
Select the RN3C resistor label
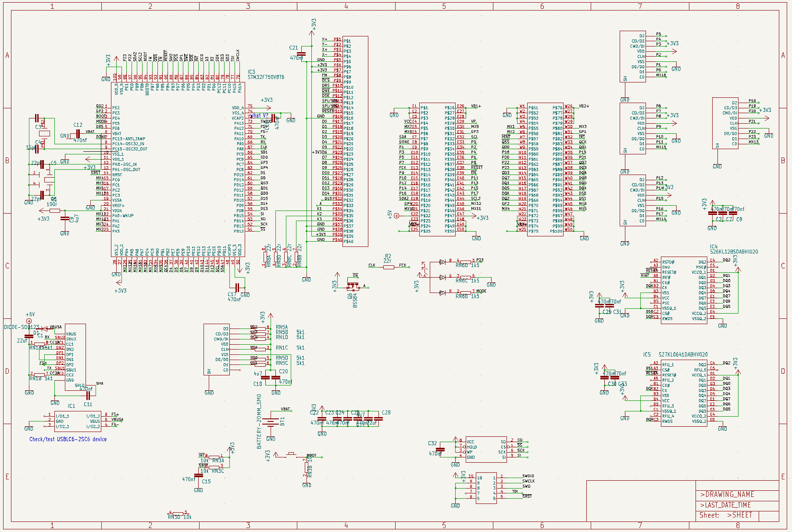(218, 471)
